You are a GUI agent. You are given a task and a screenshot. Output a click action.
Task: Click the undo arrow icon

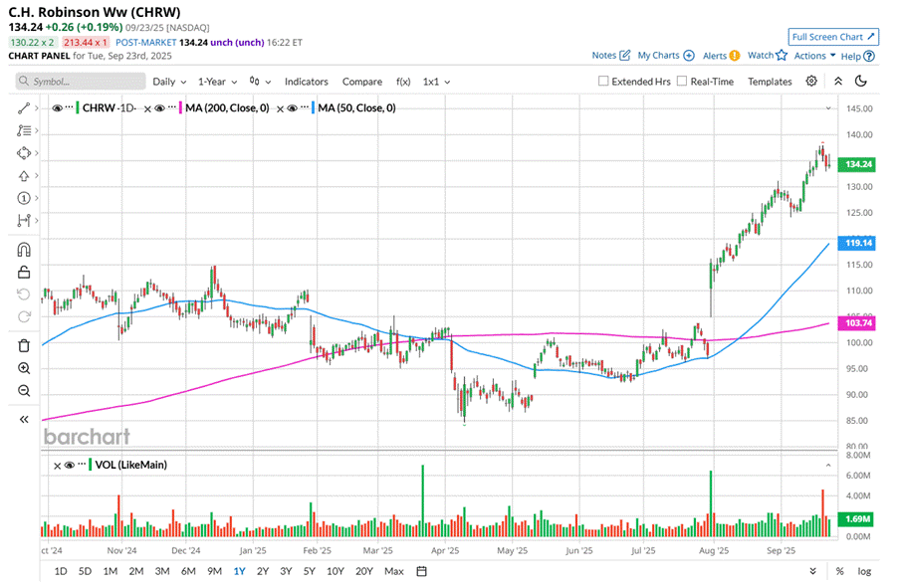[x=24, y=294]
